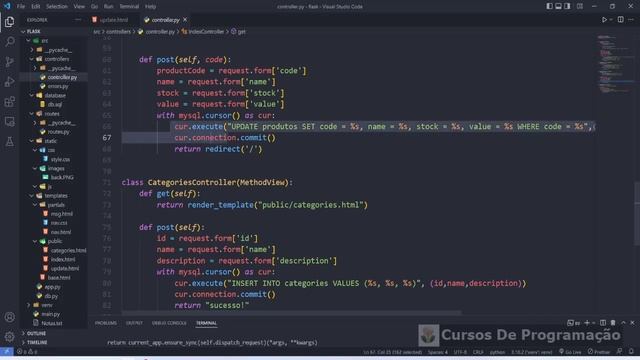The height and width of the screenshot is (360, 640).
Task: Switch to the PROBLEMS panel tab
Action: point(106,323)
